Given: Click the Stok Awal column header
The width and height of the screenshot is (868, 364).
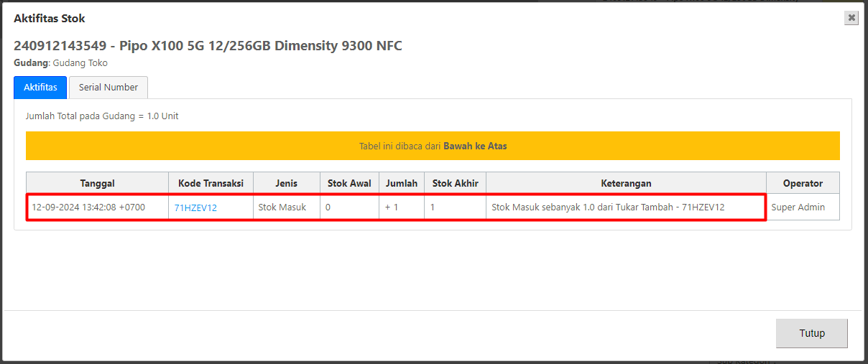Looking at the screenshot, I should (x=350, y=183).
